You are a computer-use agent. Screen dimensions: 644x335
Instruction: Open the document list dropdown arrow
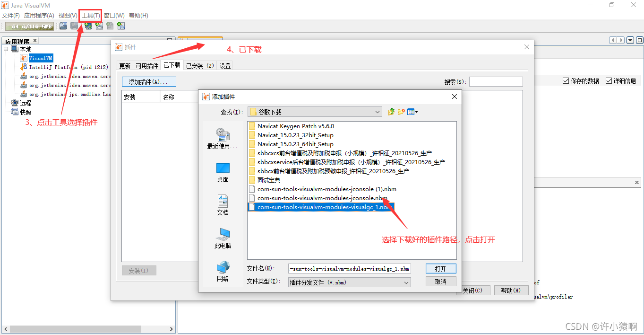pos(630,40)
